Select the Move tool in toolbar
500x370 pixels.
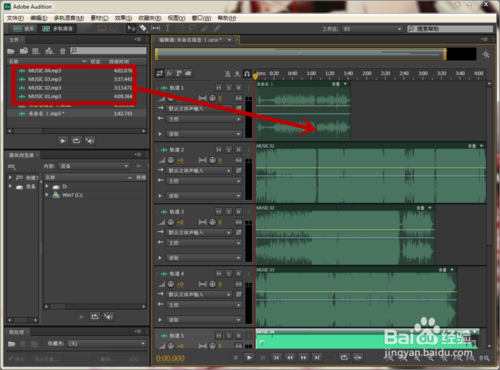[x=131, y=28]
